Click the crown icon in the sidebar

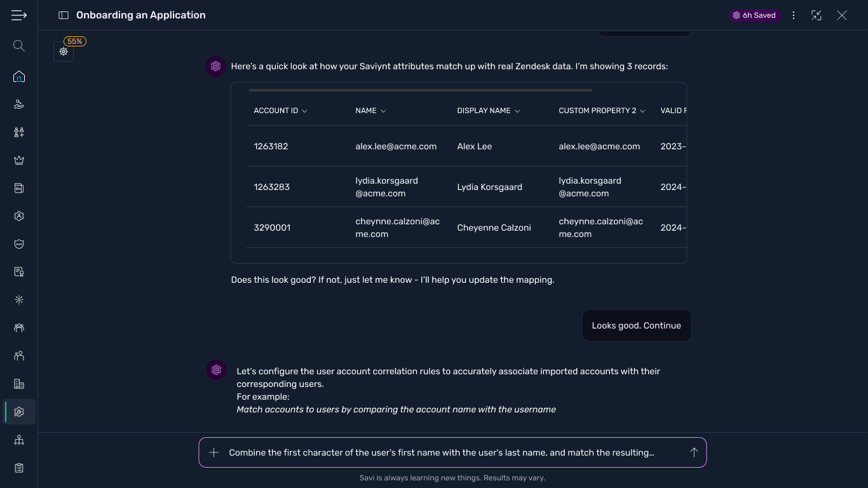[19, 160]
